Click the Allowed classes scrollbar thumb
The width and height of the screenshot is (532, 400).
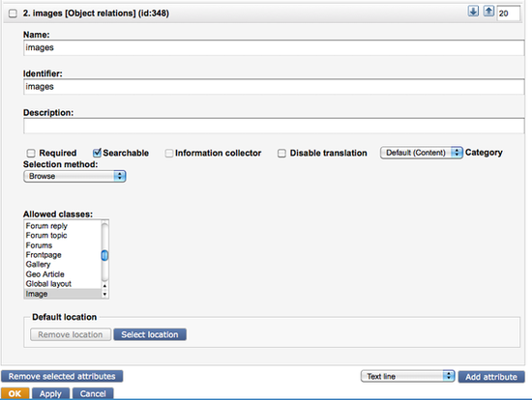tap(104, 255)
